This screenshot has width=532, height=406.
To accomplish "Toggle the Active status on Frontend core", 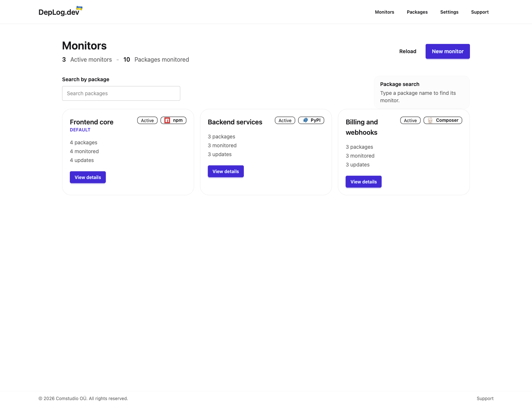I will click(x=147, y=120).
